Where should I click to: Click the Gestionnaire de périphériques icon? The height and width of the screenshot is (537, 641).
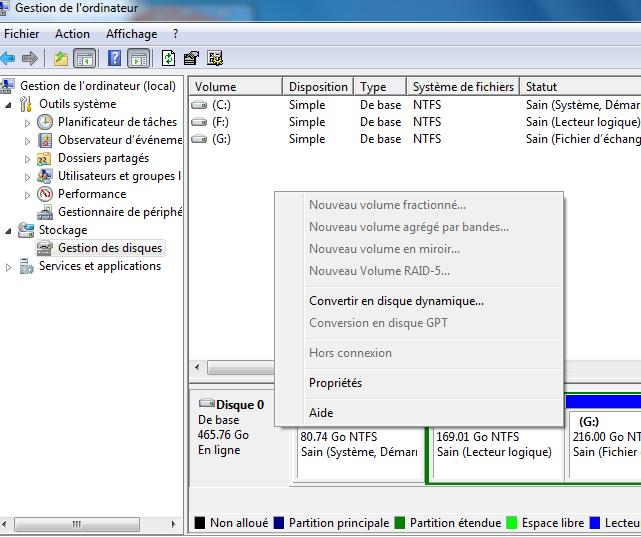tap(45, 213)
